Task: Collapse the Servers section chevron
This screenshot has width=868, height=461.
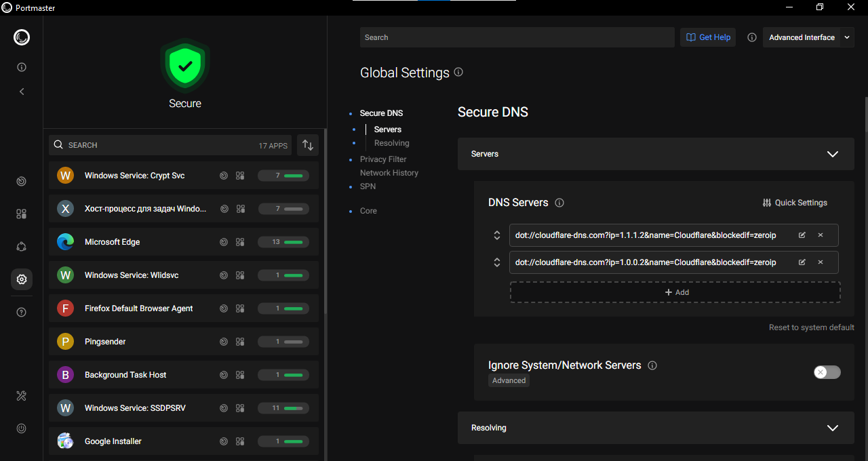Action: 833,154
